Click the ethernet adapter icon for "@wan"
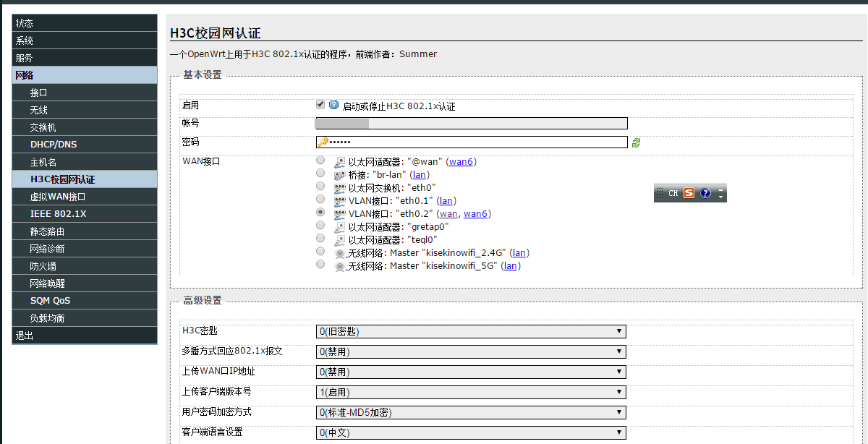868x444 pixels. [x=340, y=162]
